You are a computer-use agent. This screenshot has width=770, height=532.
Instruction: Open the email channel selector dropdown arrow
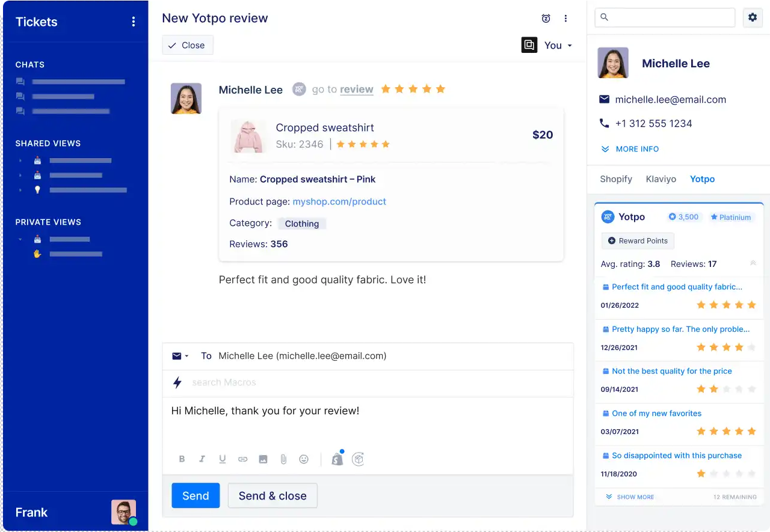coord(186,356)
